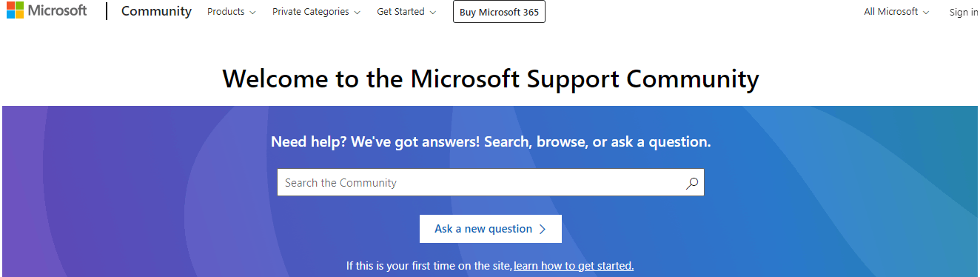980x277 pixels.
Task: Open the Private Categories dropdown
Action: (x=317, y=12)
